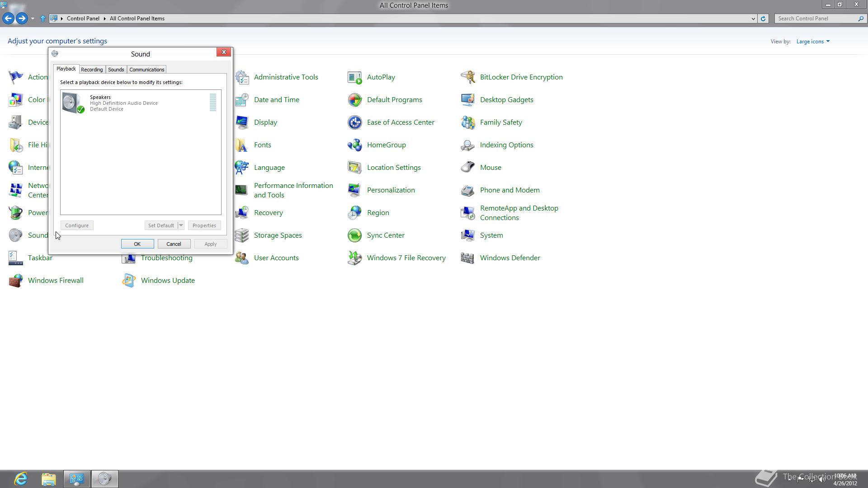Open the Communications tab
The height and width of the screenshot is (488, 868).
(146, 70)
